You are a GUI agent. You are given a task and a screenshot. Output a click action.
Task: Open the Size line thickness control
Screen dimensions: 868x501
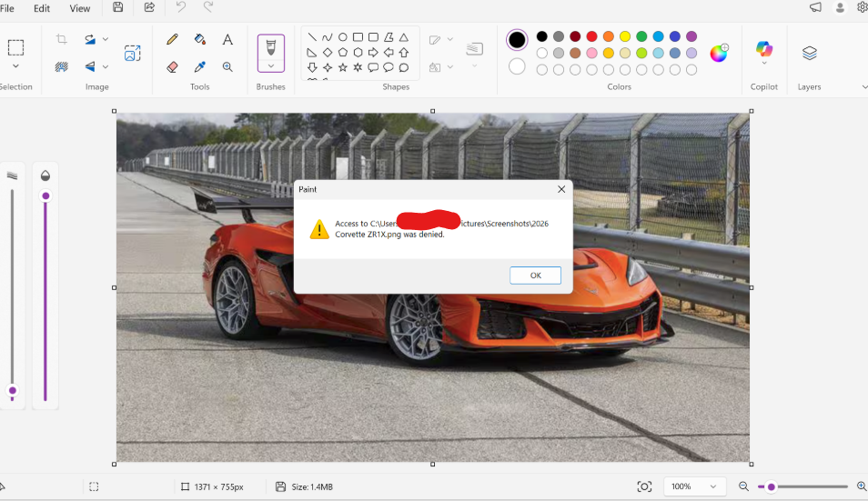(x=474, y=54)
